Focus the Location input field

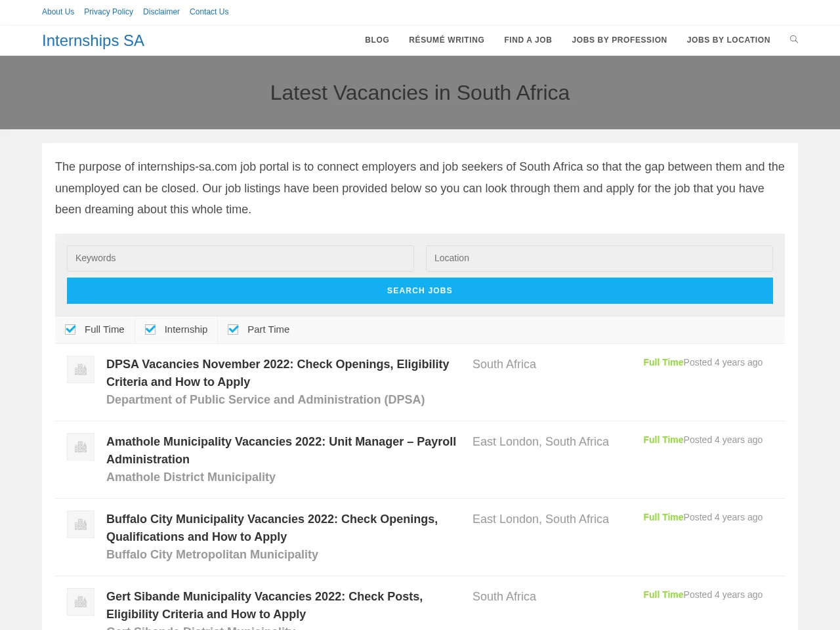599,259
